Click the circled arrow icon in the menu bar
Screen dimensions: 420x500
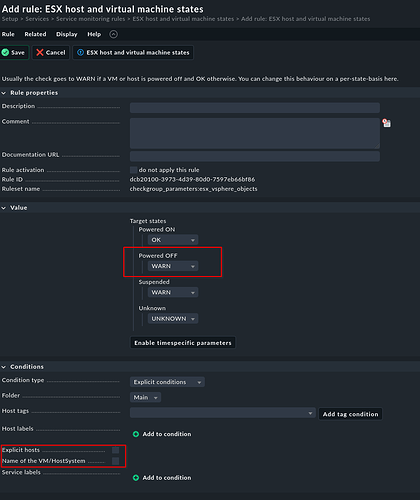click(x=113, y=34)
